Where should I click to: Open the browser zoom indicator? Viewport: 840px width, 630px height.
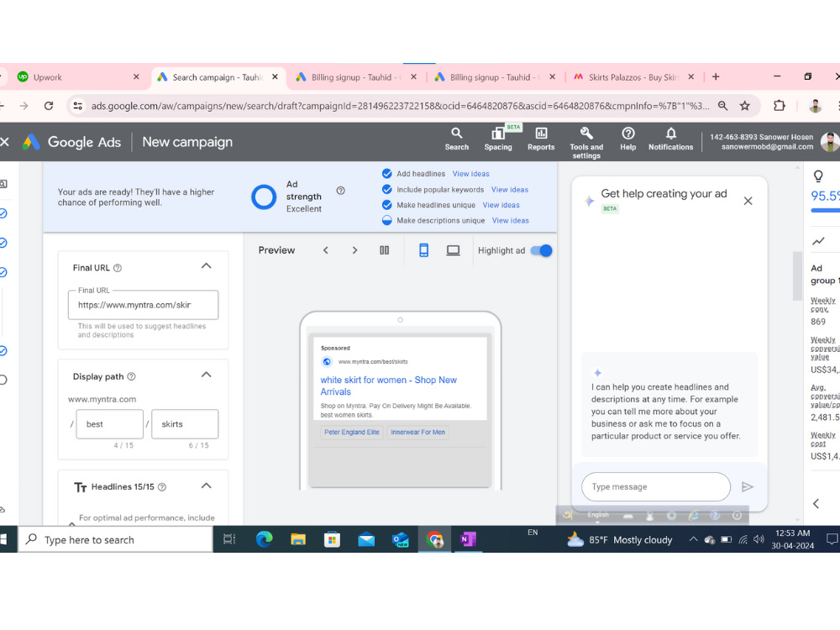tap(722, 106)
